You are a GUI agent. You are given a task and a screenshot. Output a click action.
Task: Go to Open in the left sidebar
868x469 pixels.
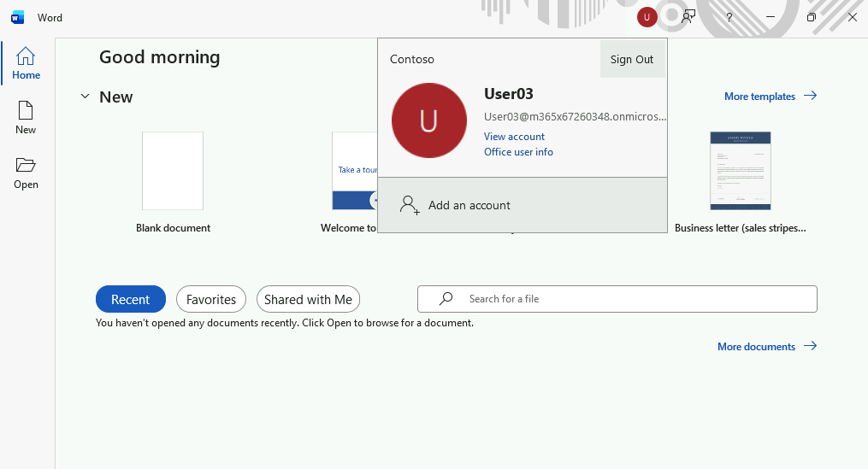pyautogui.click(x=26, y=173)
